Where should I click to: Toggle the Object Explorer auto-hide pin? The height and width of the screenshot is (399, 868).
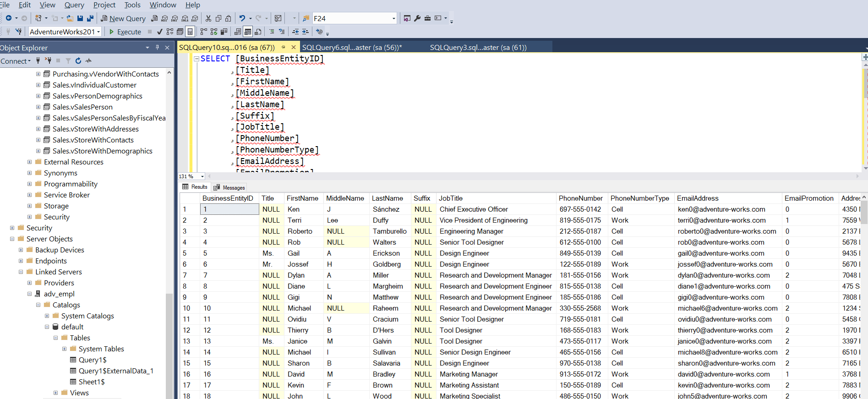[157, 48]
